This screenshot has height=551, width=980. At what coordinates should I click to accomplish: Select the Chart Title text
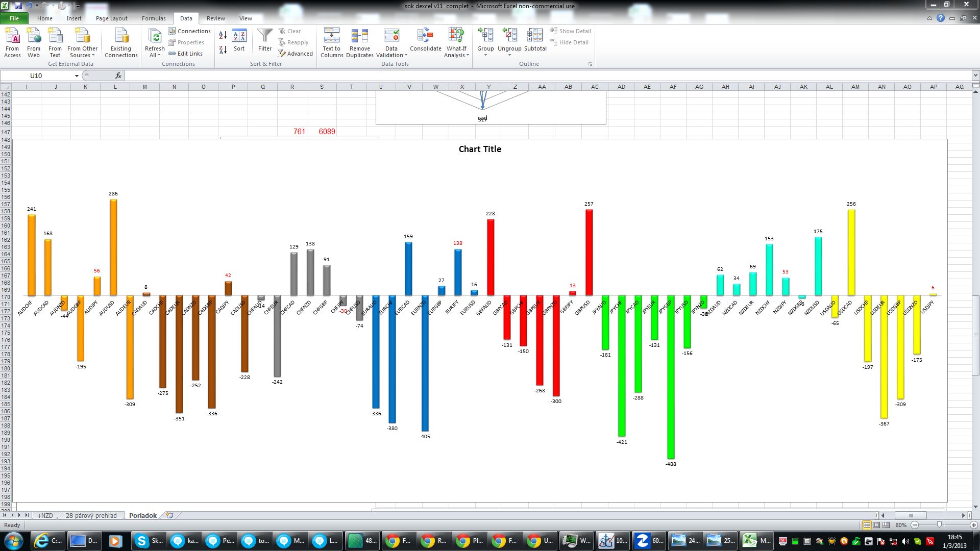pyautogui.click(x=480, y=149)
